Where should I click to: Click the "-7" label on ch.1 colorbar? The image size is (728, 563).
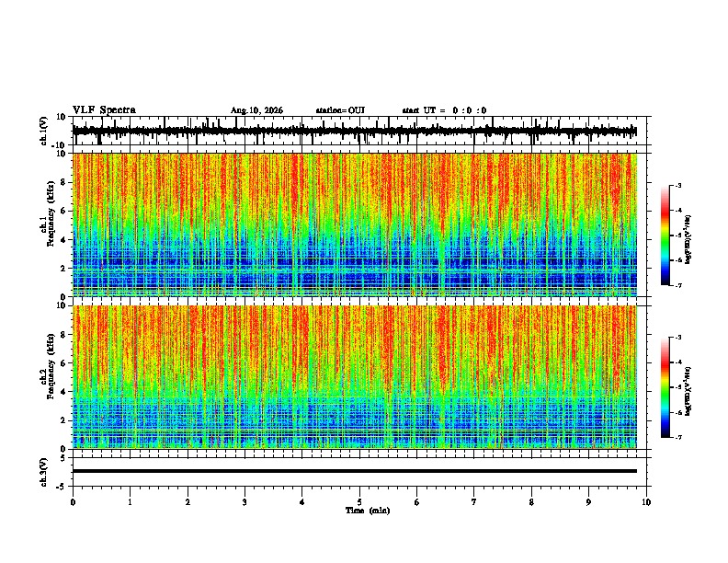pos(678,285)
